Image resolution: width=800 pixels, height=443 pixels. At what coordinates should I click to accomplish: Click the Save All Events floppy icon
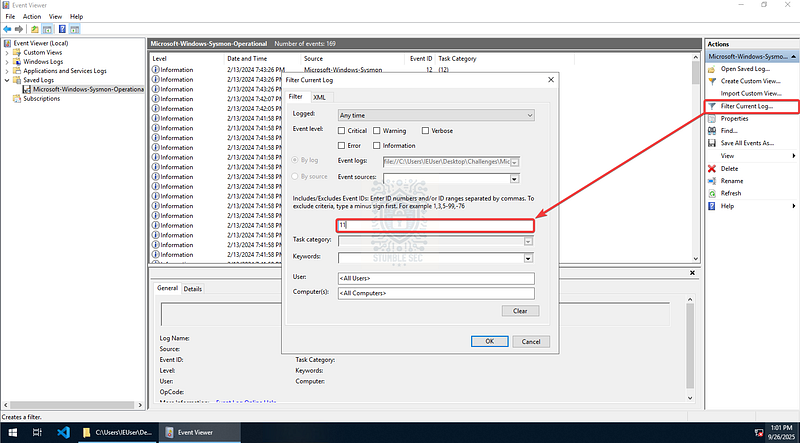tap(712, 143)
